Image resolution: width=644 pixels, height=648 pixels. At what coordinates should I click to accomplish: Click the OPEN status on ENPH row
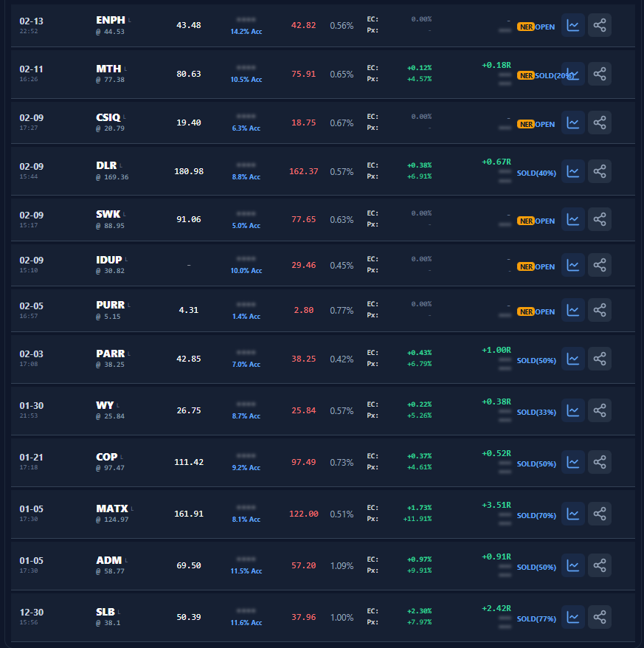tap(545, 27)
